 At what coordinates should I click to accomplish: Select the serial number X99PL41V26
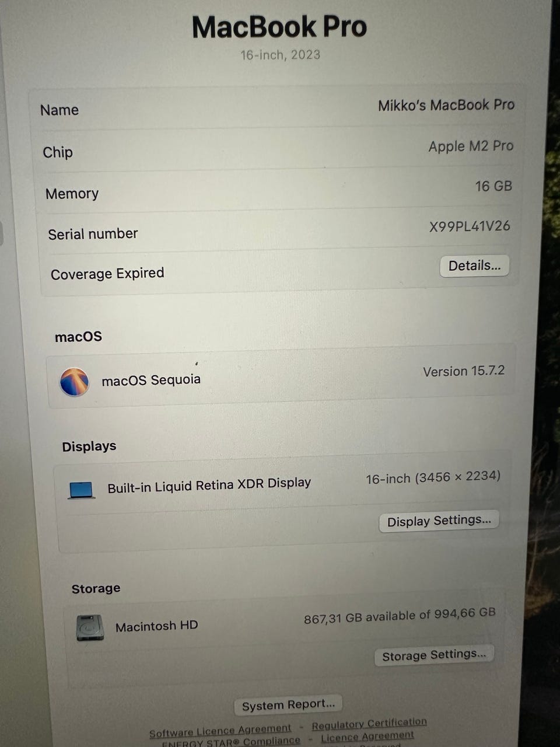470,226
